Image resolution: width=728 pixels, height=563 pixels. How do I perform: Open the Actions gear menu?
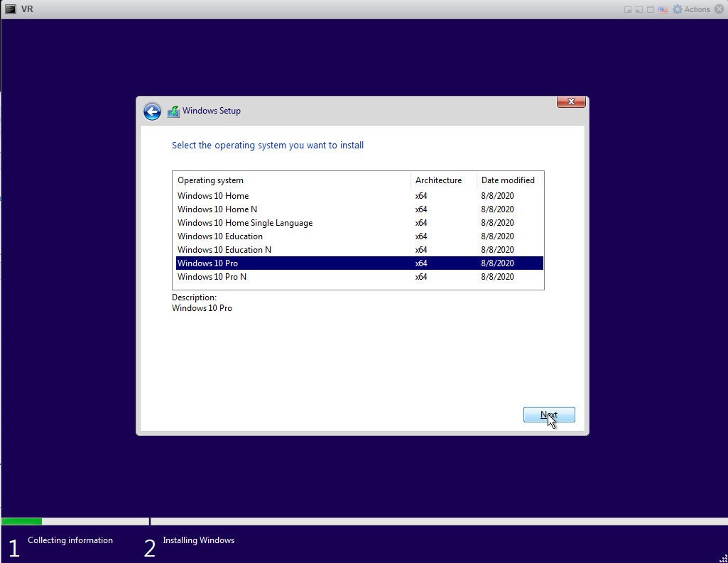(678, 9)
